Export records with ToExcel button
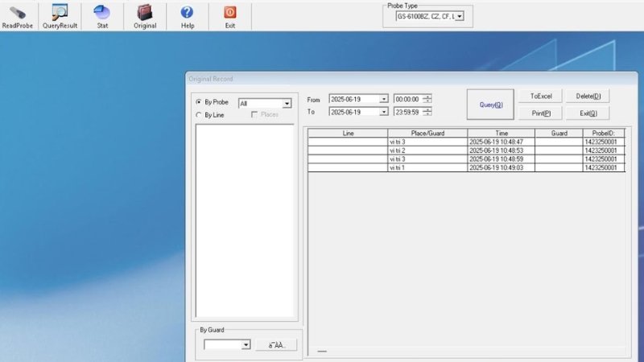The image size is (644, 362). click(540, 96)
